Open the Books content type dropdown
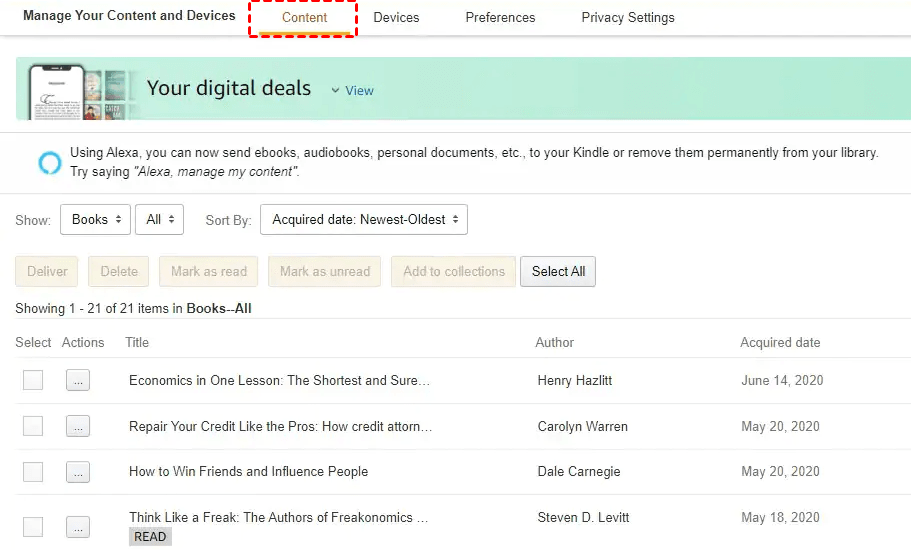911x550 pixels. click(95, 220)
